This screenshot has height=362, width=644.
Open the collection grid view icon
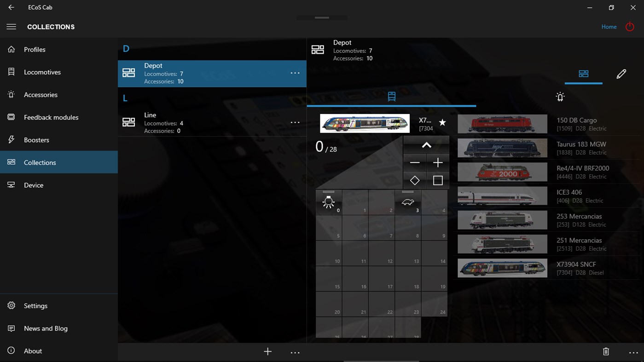point(583,74)
